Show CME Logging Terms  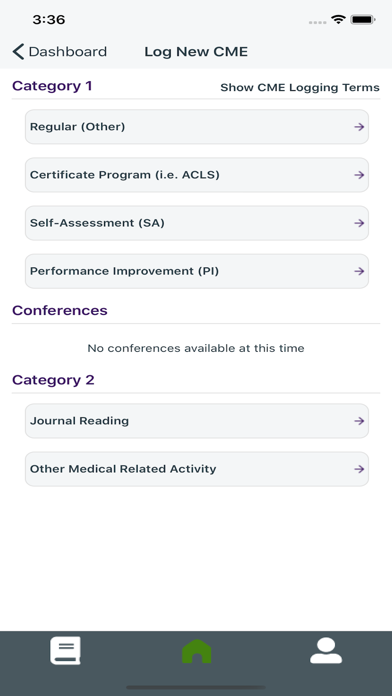tap(300, 87)
